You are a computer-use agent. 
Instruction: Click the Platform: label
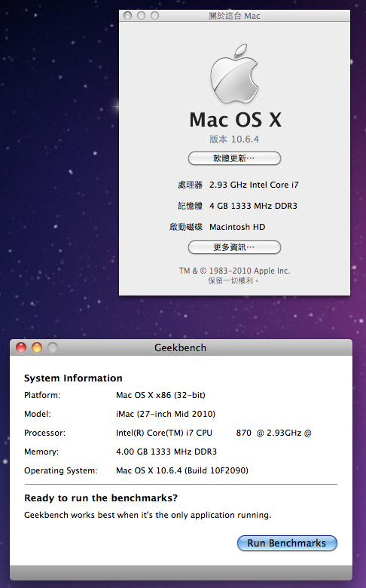42,395
